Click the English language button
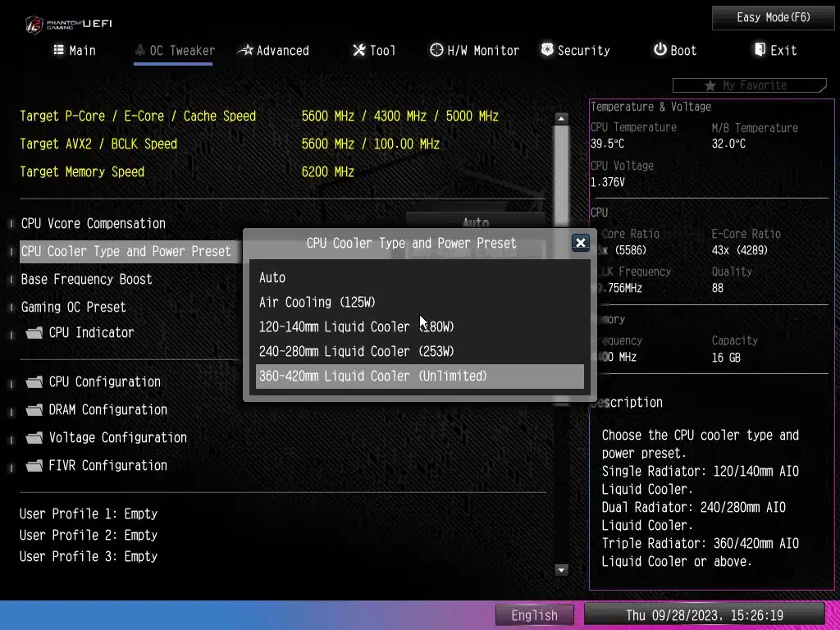 click(534, 615)
